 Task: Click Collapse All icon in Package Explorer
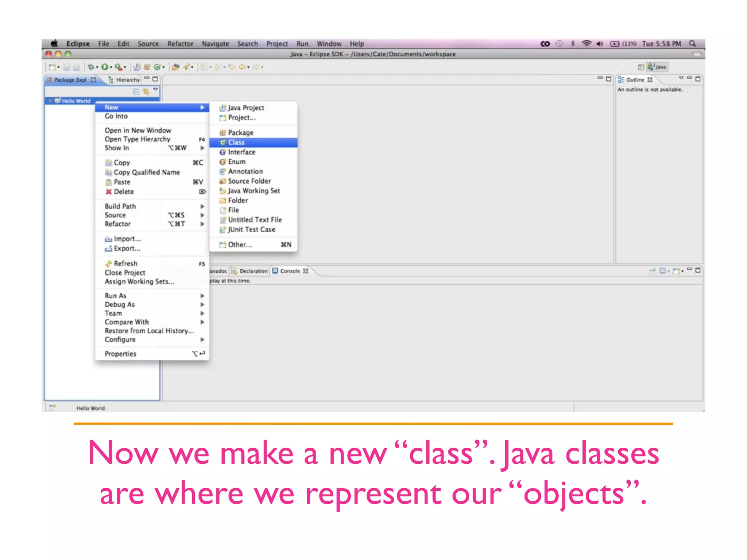[x=136, y=92]
